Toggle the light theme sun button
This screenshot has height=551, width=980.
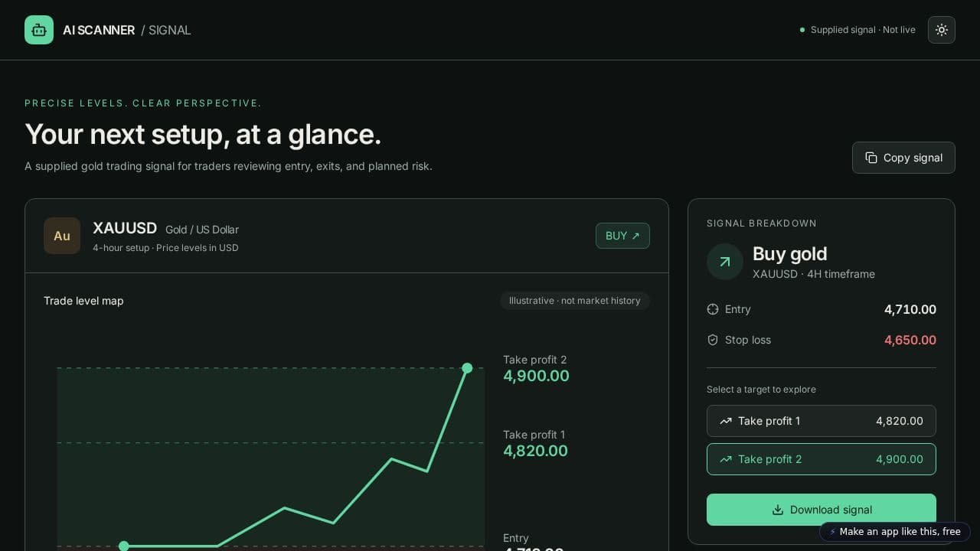tap(942, 30)
